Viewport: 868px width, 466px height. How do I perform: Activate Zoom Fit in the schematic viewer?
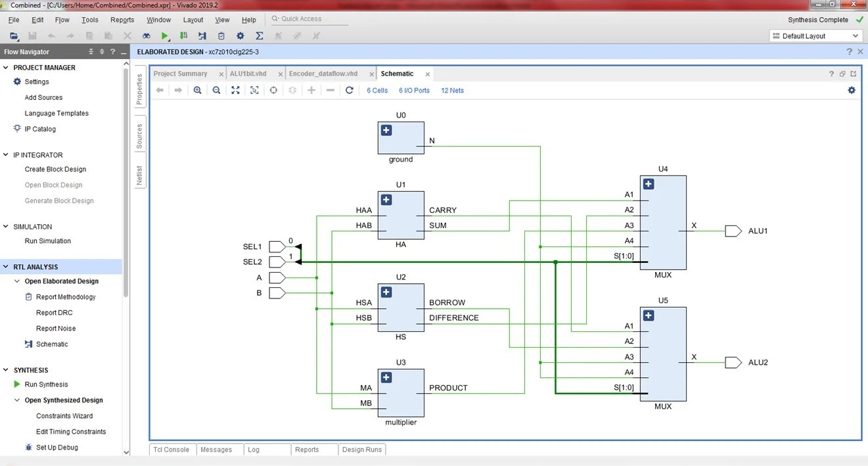[x=235, y=90]
